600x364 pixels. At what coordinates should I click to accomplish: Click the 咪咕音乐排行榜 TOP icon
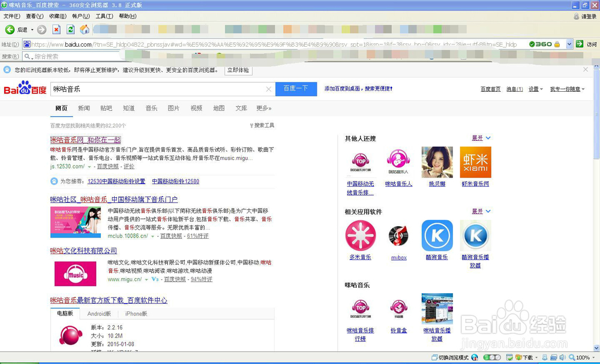click(361, 309)
